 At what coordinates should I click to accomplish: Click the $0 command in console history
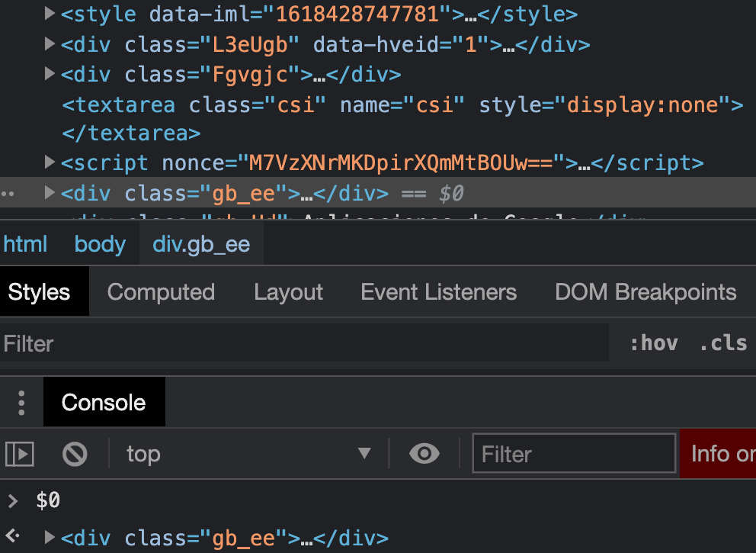(x=48, y=500)
